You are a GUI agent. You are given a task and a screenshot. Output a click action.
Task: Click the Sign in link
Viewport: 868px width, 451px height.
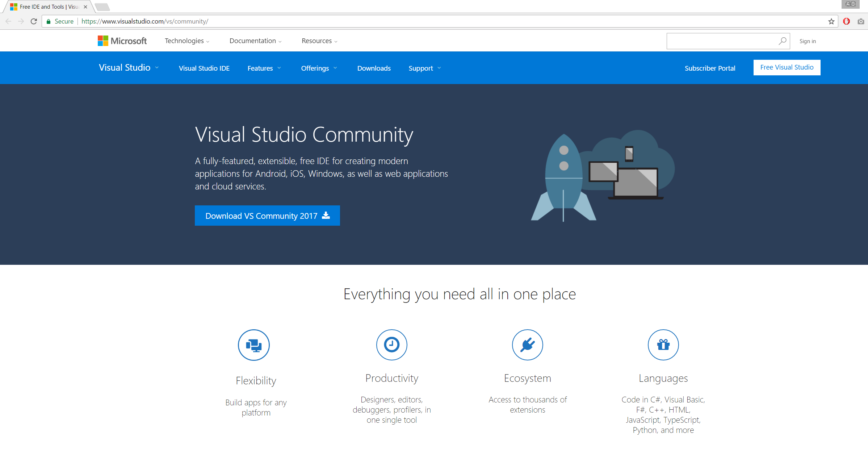[x=808, y=41]
